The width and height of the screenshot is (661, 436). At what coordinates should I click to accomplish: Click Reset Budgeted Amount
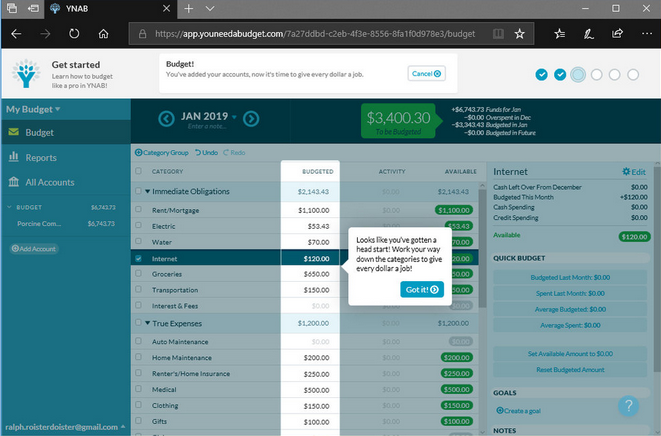[570, 370]
